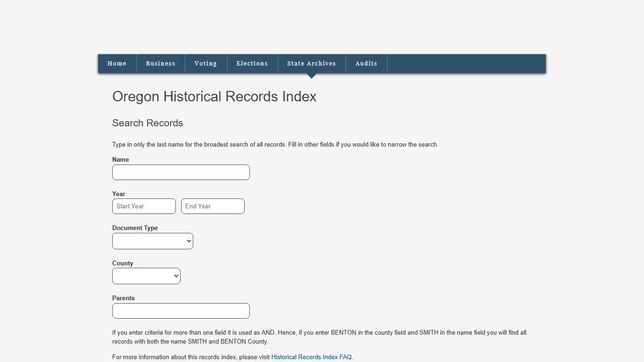Screen dimensions: 644x362
Task: Open the Document Type dropdown
Action: 152,241
